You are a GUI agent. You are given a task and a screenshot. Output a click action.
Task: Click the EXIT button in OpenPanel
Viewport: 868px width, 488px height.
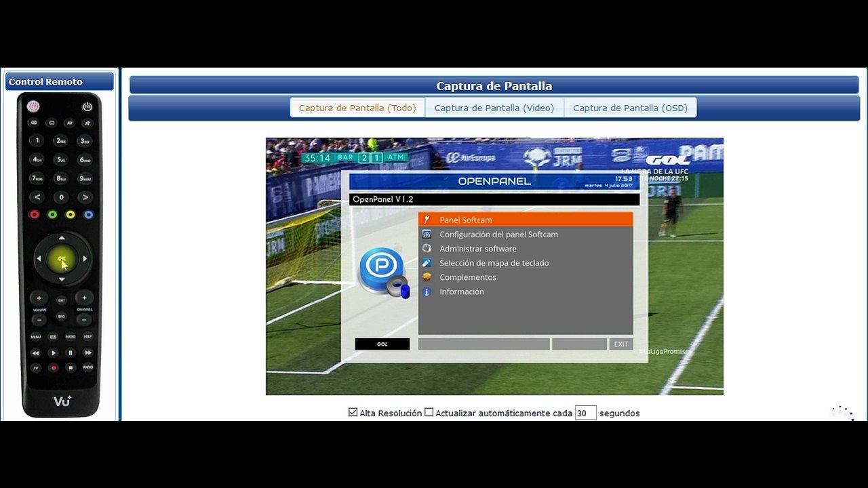621,344
